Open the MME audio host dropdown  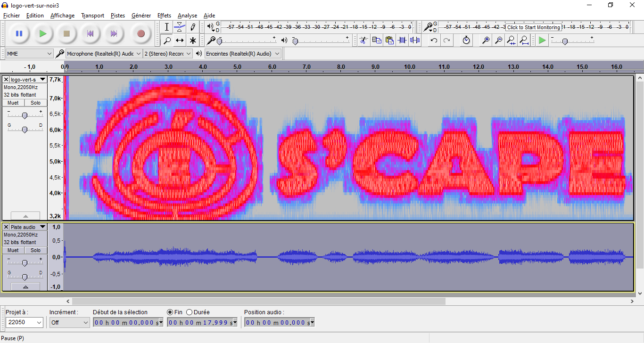pyautogui.click(x=29, y=54)
